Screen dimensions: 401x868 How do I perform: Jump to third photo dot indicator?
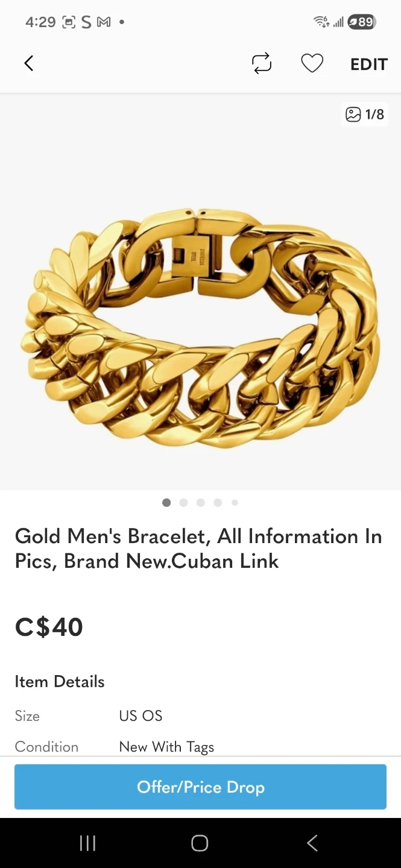200,503
